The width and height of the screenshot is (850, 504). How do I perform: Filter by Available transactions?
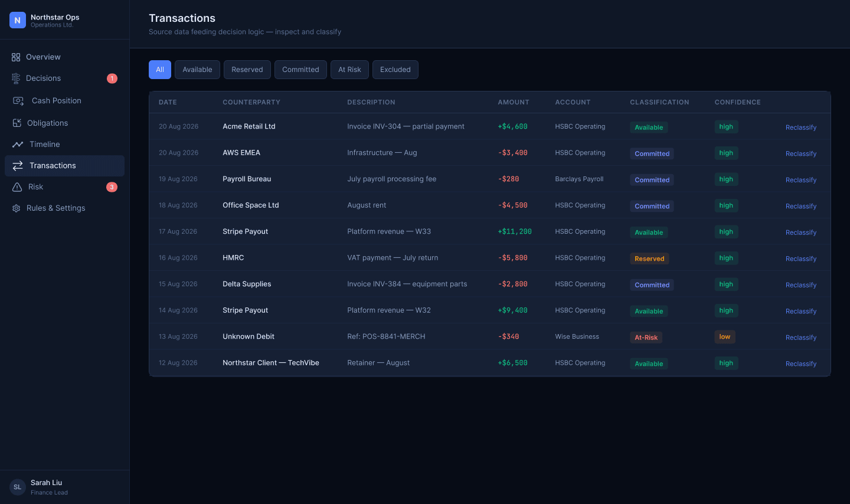tap(197, 70)
